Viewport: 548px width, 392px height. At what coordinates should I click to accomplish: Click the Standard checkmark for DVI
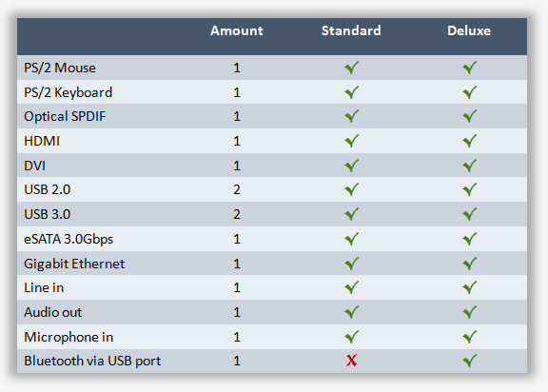pyautogui.click(x=352, y=166)
